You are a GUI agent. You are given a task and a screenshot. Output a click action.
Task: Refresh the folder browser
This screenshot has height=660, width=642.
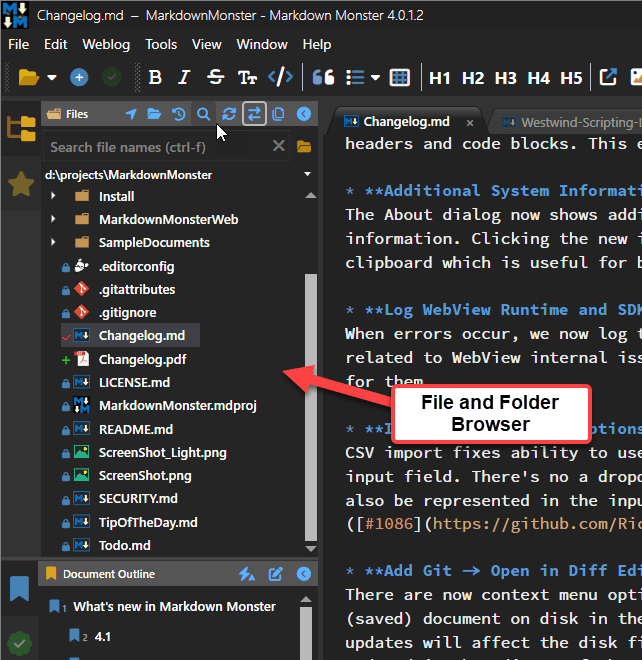point(229,114)
